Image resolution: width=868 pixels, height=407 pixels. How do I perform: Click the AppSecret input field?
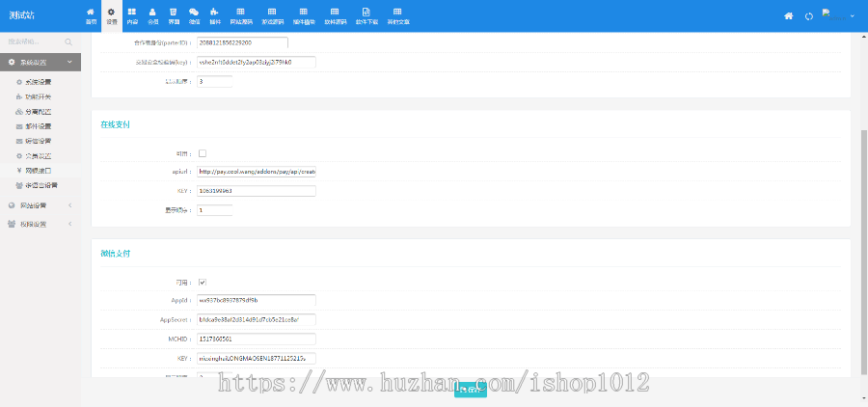click(256, 319)
